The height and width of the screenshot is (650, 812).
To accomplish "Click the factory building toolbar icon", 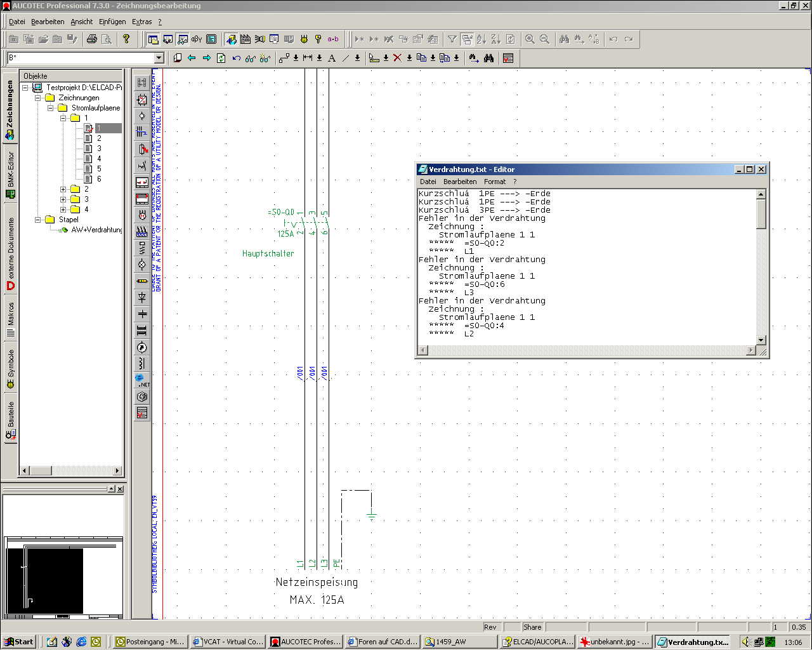I will point(246,39).
